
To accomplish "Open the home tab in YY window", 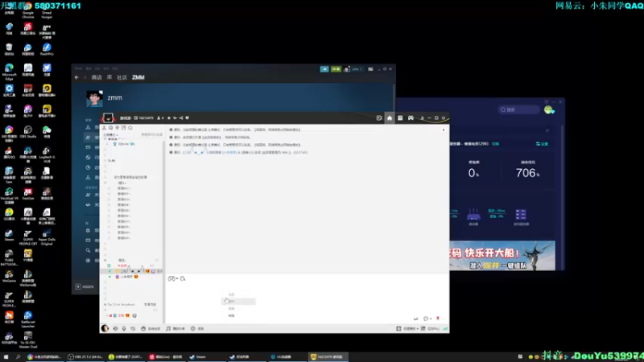I will click(390, 118).
